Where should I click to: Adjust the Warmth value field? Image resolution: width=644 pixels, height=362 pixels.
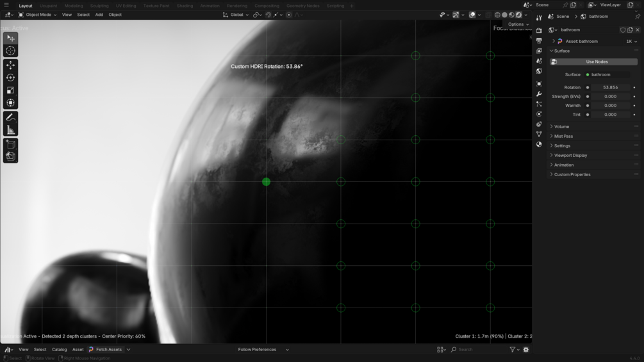tap(610, 106)
